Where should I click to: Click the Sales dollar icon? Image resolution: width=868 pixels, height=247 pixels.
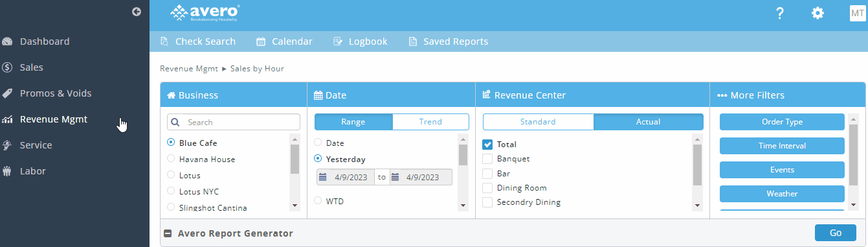(x=8, y=67)
